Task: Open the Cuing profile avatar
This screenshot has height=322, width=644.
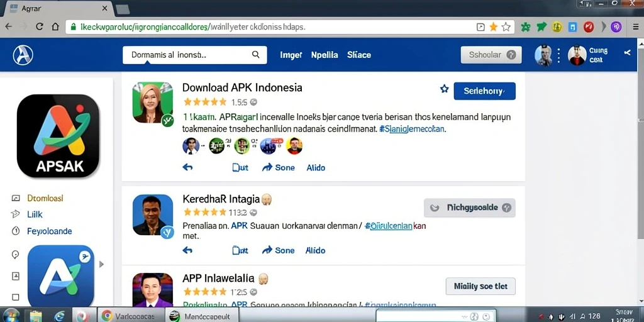Action: 577,55
